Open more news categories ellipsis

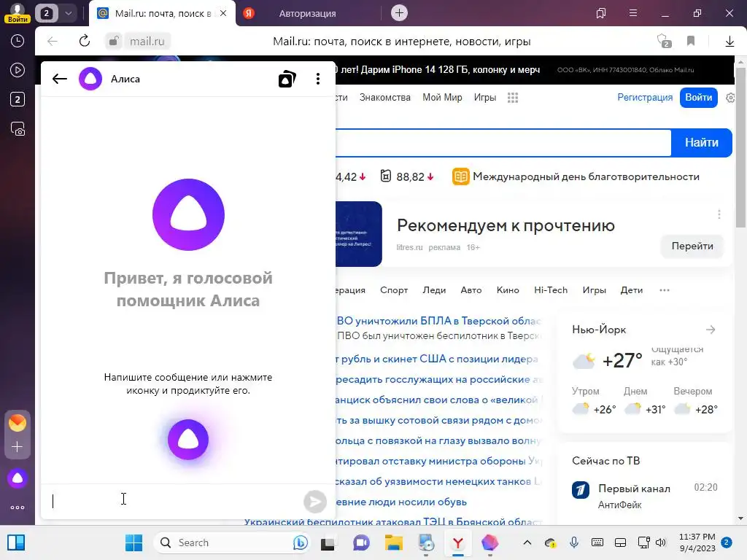(665, 290)
